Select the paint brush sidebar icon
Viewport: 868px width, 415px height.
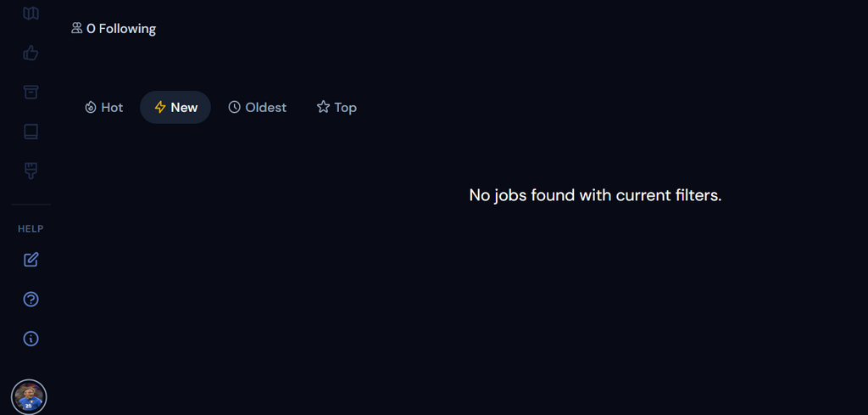pos(31,171)
